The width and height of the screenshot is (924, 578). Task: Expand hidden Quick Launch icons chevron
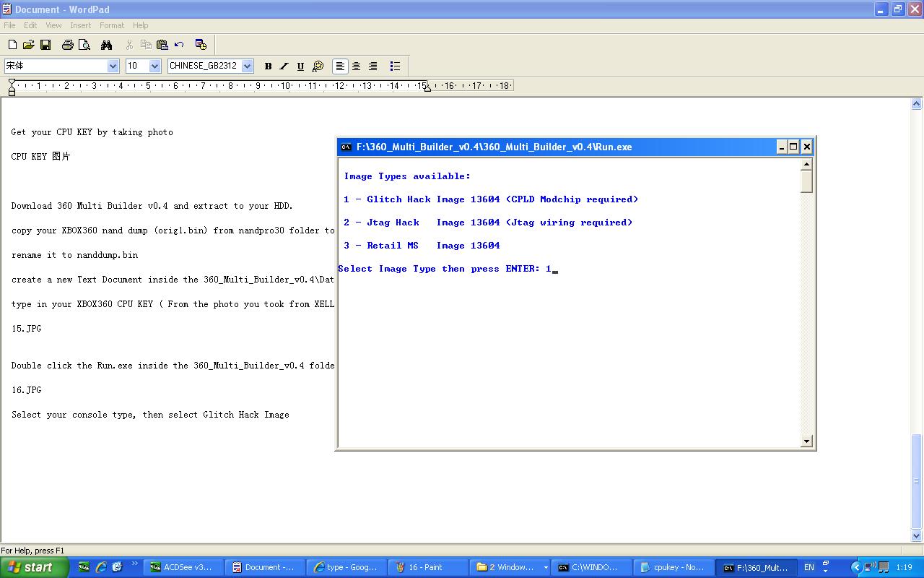point(134,564)
